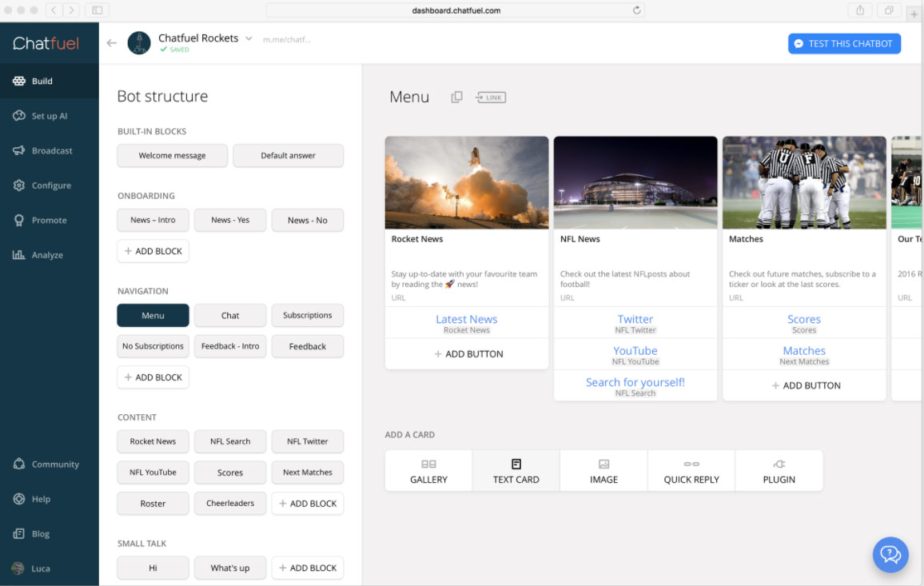Open the Next Matches block
The image size is (924, 586).
308,472
